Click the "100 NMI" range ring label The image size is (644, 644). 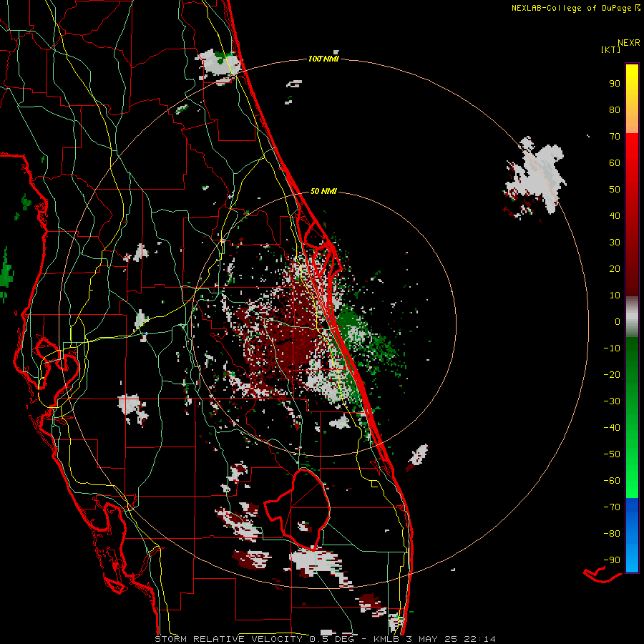pyautogui.click(x=323, y=59)
